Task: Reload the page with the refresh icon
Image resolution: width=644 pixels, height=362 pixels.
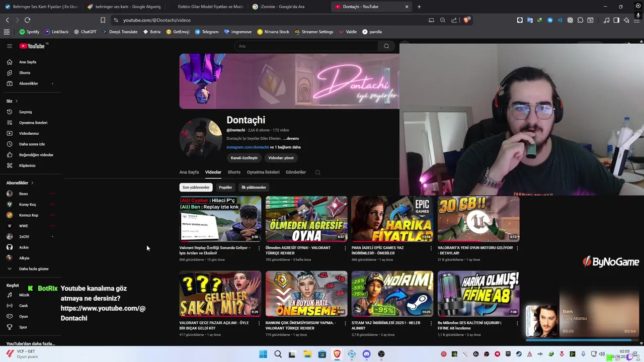Action: 27,20
